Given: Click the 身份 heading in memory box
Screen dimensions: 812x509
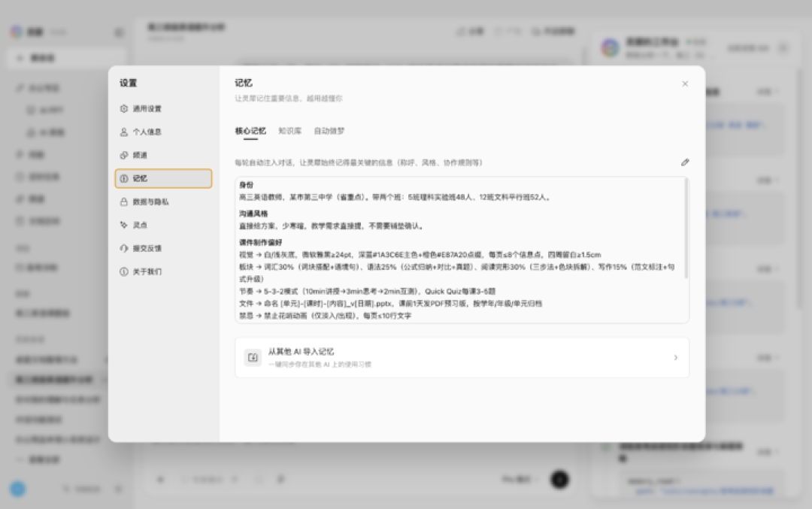Looking at the screenshot, I should click(x=247, y=185).
